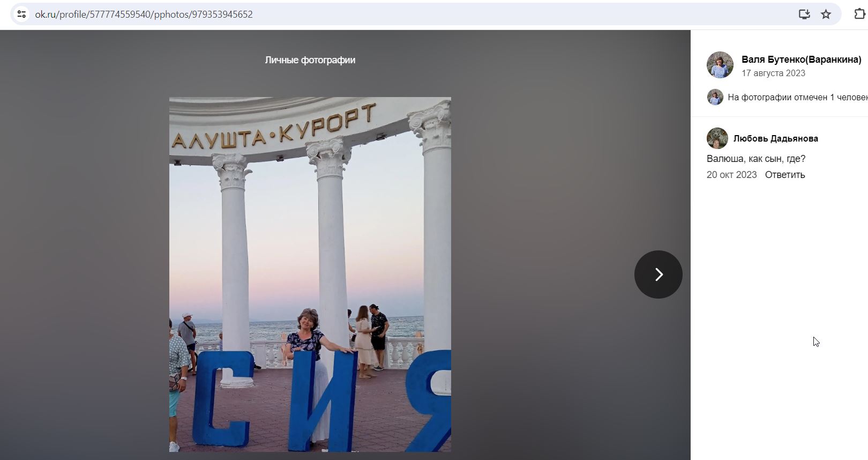
Task: Open Валя Бутенко(Варанкина) profile name
Action: pyautogui.click(x=801, y=60)
